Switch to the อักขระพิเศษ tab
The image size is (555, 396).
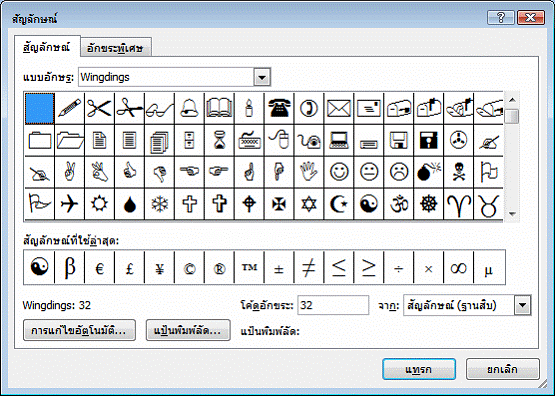115,48
